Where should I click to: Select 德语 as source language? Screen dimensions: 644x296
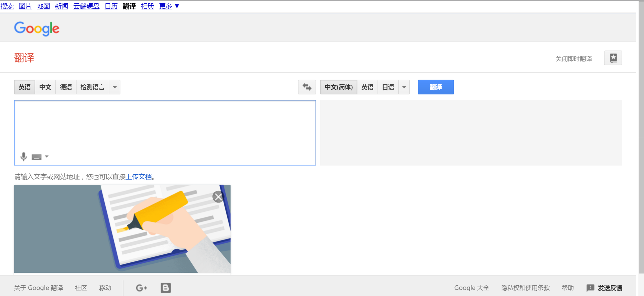tap(66, 87)
